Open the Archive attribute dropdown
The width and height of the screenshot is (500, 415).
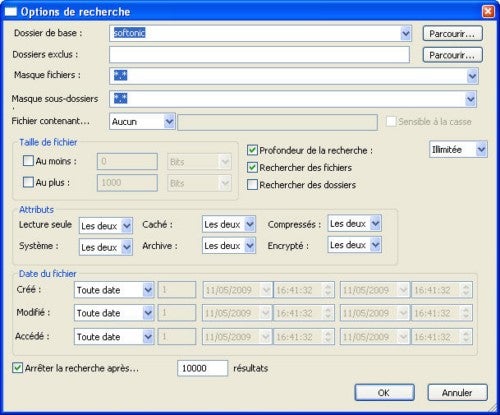250,246
